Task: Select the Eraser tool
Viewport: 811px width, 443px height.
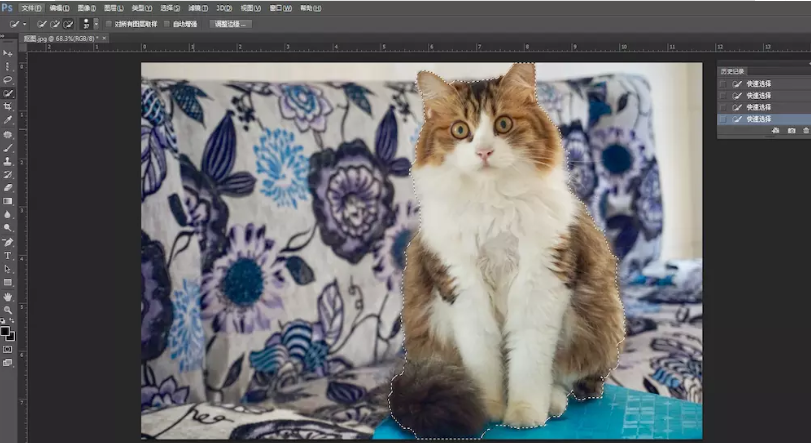Action: point(8,187)
